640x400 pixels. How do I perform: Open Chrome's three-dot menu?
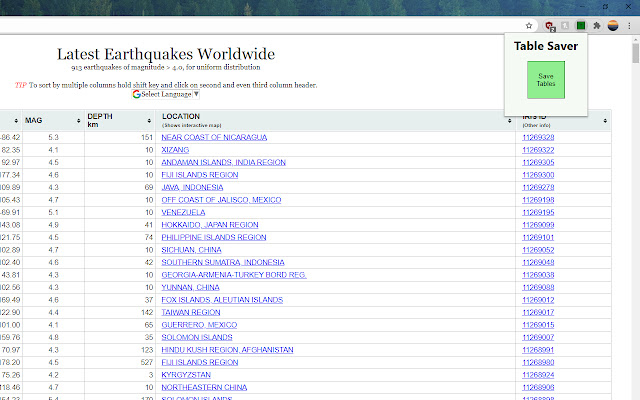[629, 26]
